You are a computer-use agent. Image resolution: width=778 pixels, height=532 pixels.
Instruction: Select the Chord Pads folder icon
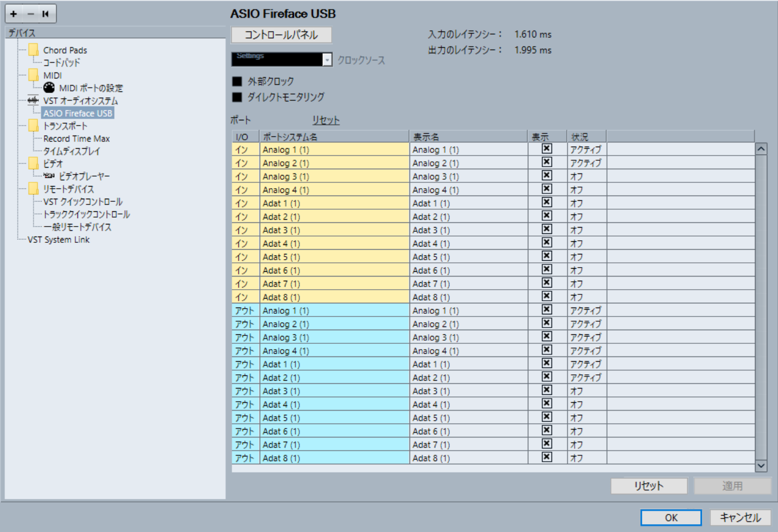(x=34, y=50)
